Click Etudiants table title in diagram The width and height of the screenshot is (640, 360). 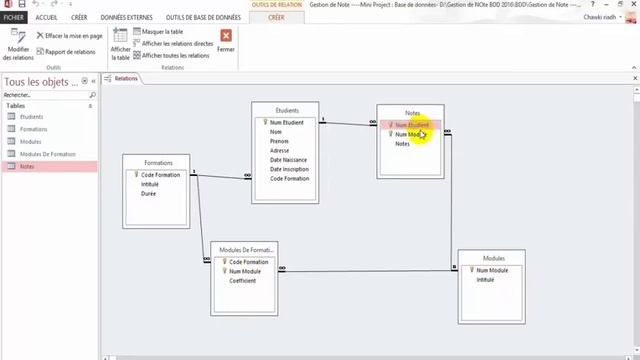[287, 110]
